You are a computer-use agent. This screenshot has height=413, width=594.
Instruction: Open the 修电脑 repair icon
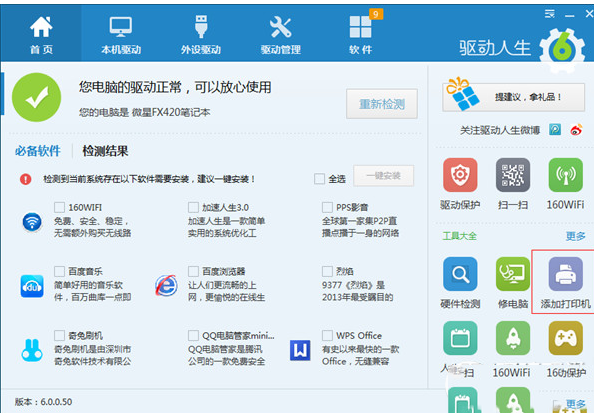(x=513, y=274)
